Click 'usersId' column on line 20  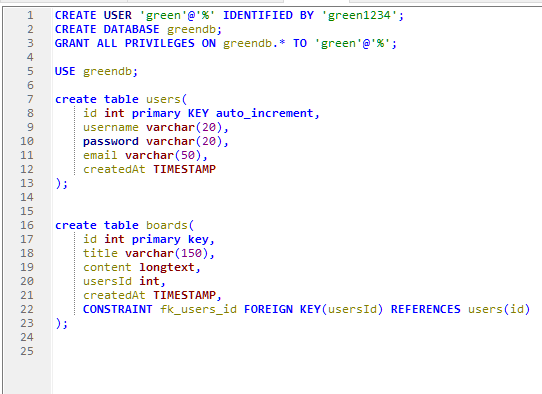[x=107, y=281]
